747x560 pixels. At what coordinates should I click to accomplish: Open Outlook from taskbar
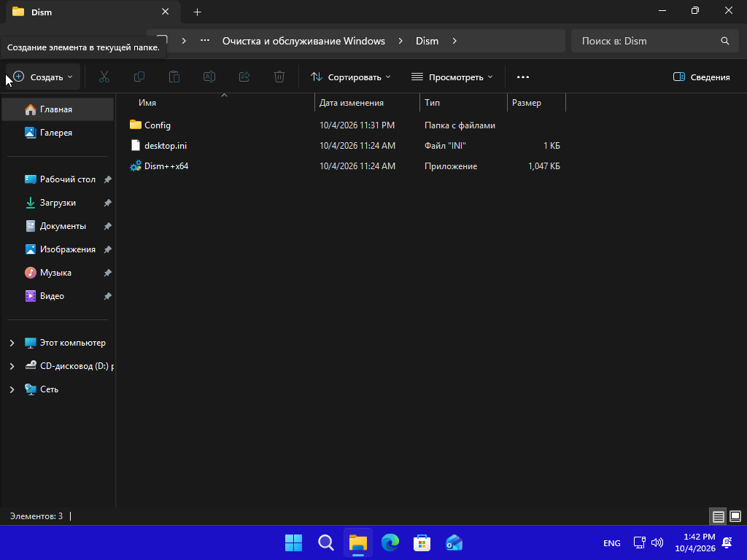point(454,542)
